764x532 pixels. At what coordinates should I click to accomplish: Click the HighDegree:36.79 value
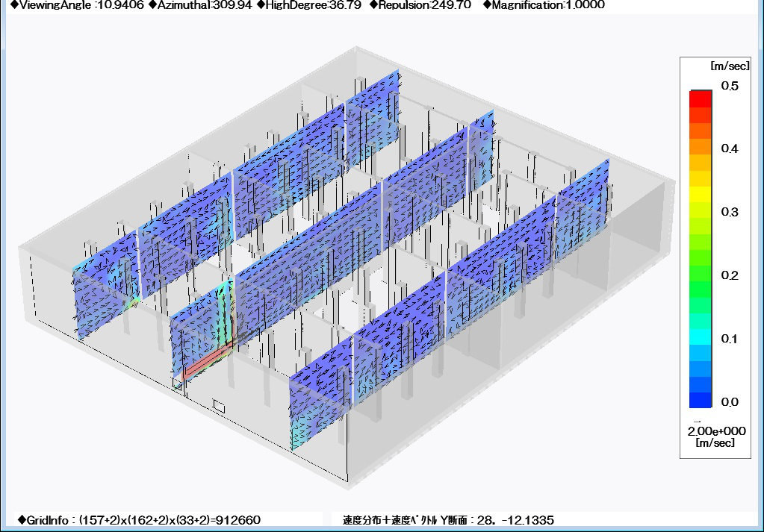click(309, 5)
